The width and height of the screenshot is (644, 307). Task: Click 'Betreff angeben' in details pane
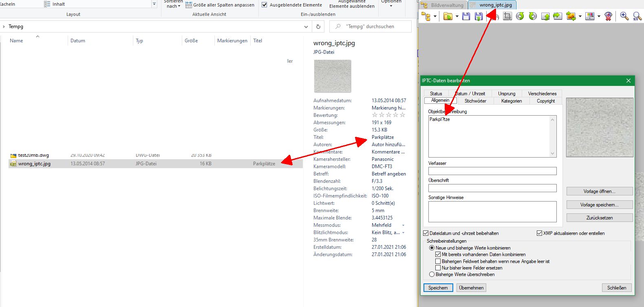389,174
